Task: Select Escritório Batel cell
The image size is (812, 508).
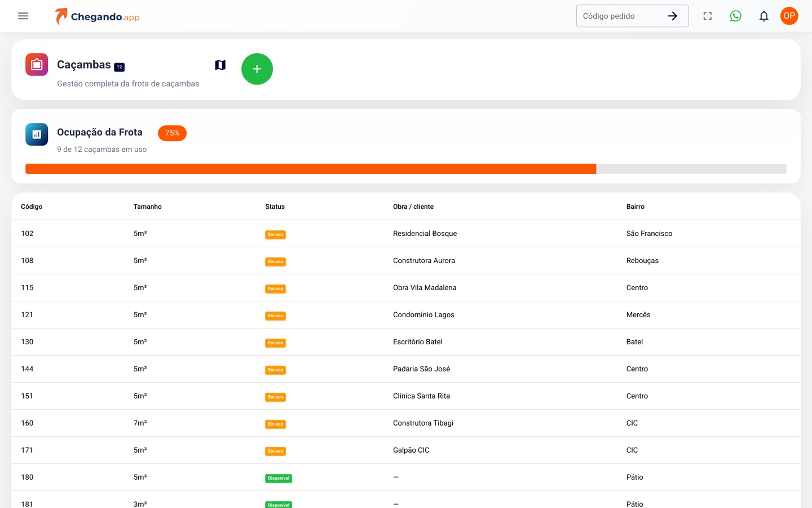Action: (x=418, y=342)
